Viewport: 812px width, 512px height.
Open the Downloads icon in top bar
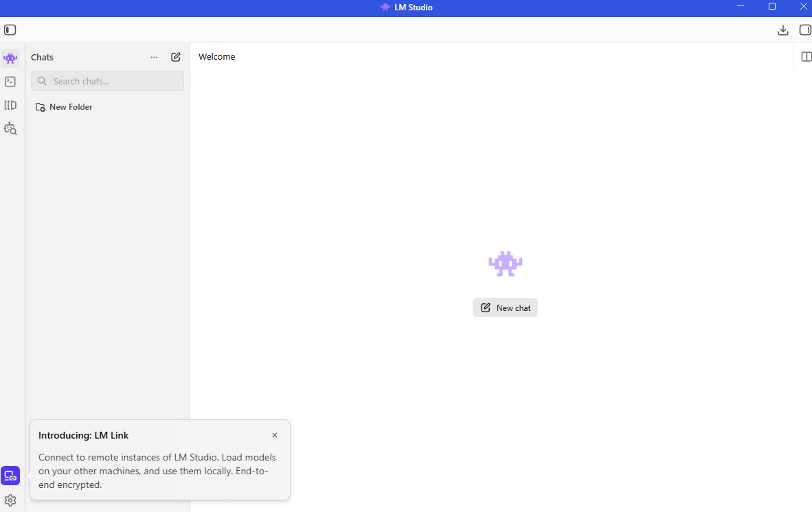(783, 30)
